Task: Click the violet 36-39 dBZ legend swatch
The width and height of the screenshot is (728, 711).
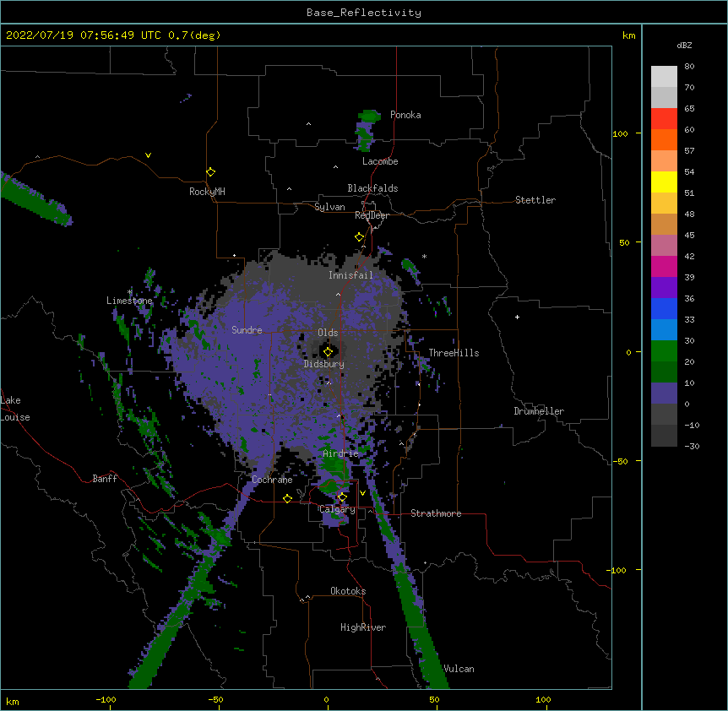Action: coord(664,288)
